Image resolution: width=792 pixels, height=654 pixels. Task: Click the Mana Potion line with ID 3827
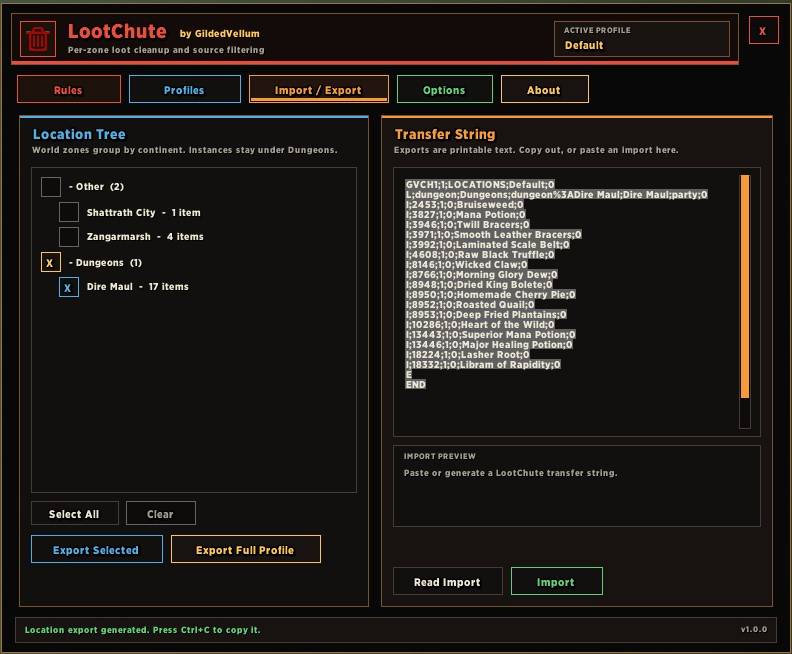click(x=465, y=215)
